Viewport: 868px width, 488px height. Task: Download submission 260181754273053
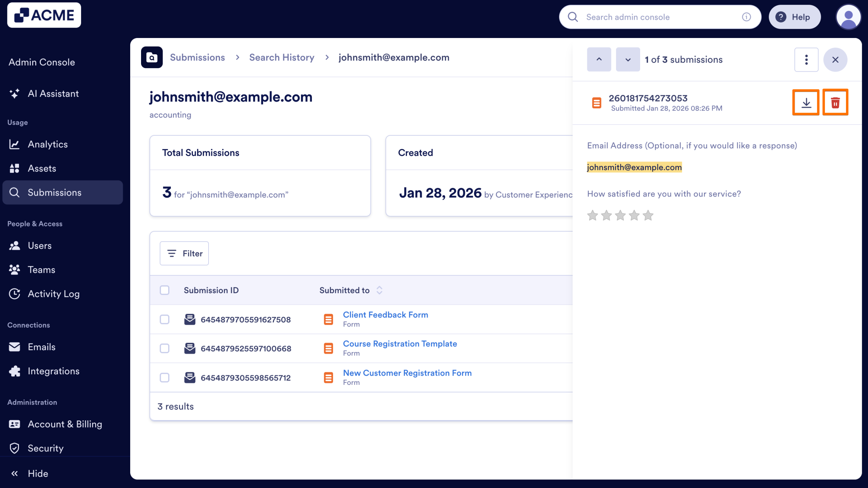806,102
